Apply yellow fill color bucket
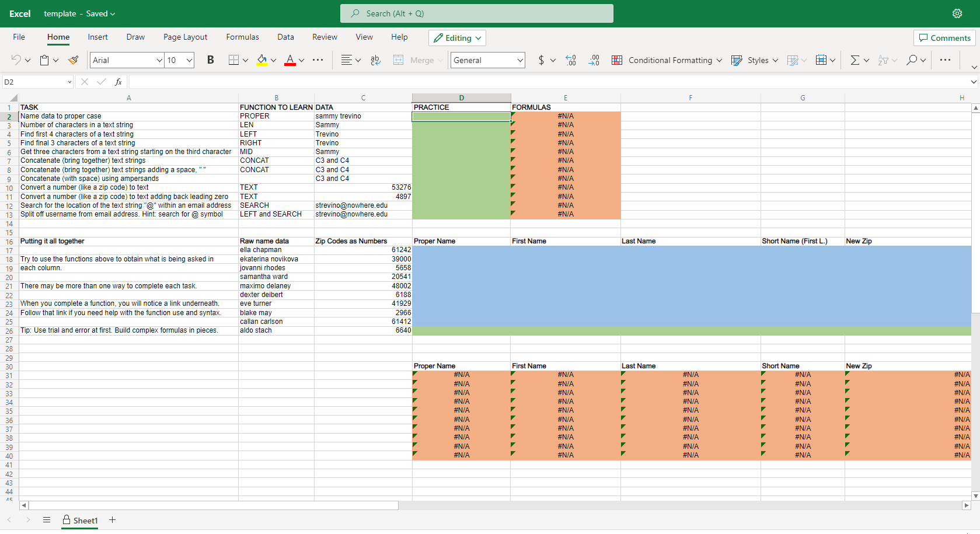The height and width of the screenshot is (534, 980). [x=262, y=60]
